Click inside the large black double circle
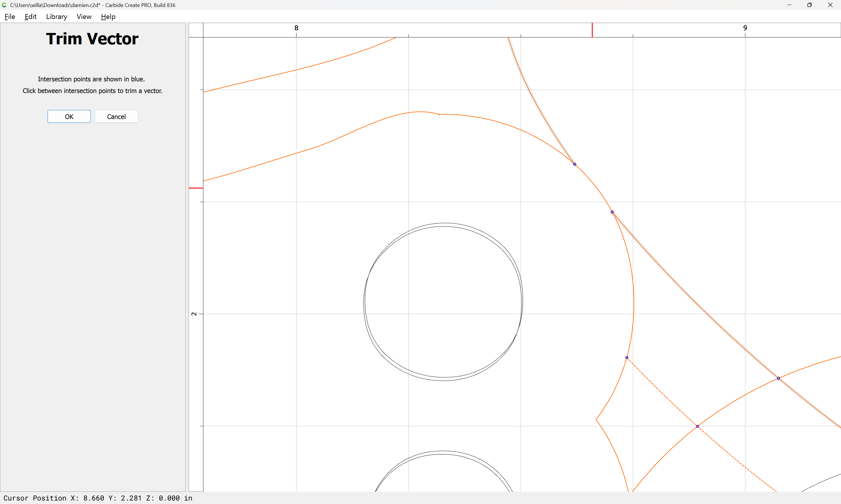Image resolution: width=841 pixels, height=504 pixels. [x=443, y=302]
